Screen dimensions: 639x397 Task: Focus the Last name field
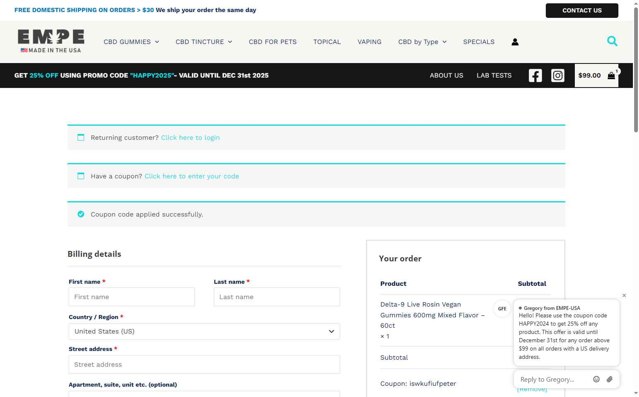pyautogui.click(x=277, y=297)
